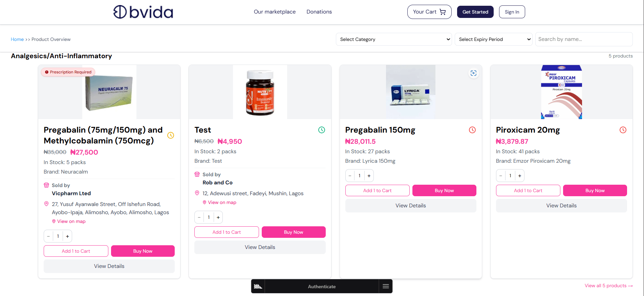644x296 pixels.
Task: Click the Piroxicam product image
Action: [561, 92]
